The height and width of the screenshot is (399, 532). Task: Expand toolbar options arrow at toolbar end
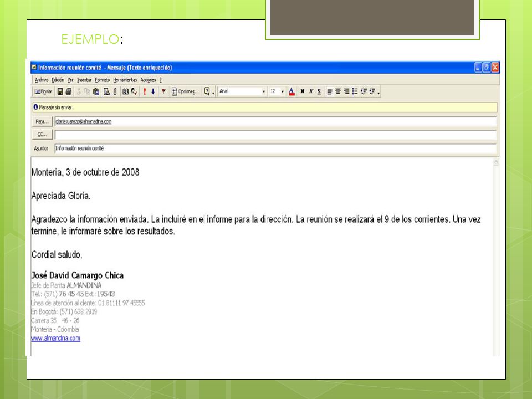[378, 93]
